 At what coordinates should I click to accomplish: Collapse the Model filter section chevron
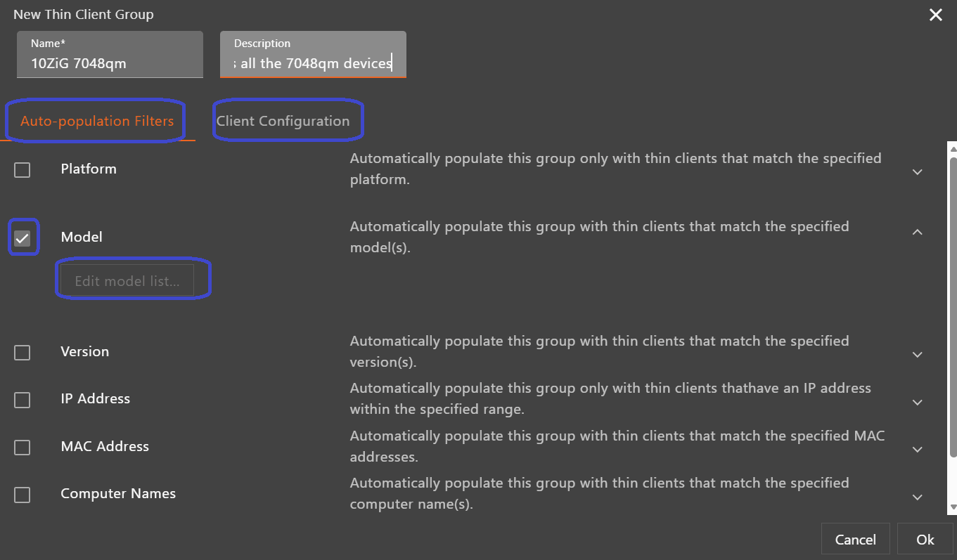pos(917,232)
